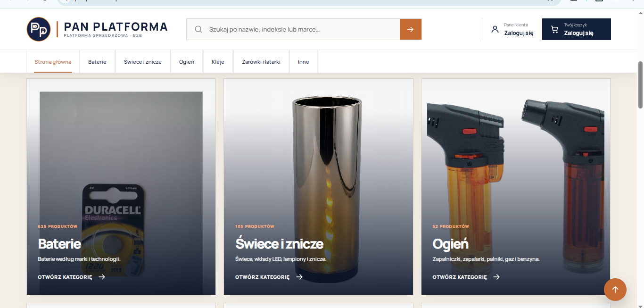
Task: Click the metallic candle holder image
Action: [327, 189]
